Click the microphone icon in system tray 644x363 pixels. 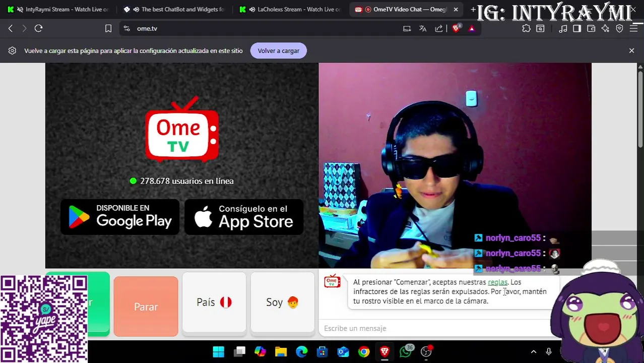549,352
